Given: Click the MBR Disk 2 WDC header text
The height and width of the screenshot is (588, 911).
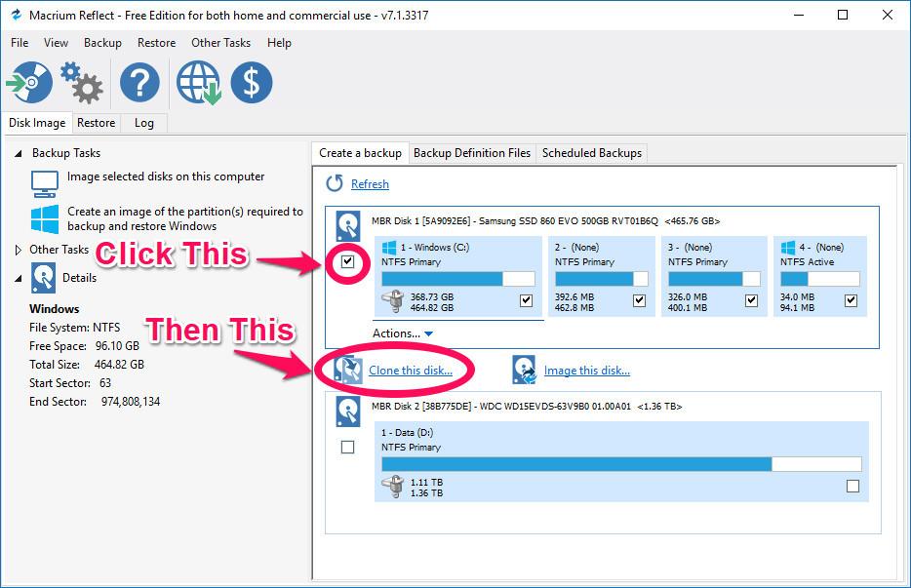Looking at the screenshot, I should tap(527, 406).
